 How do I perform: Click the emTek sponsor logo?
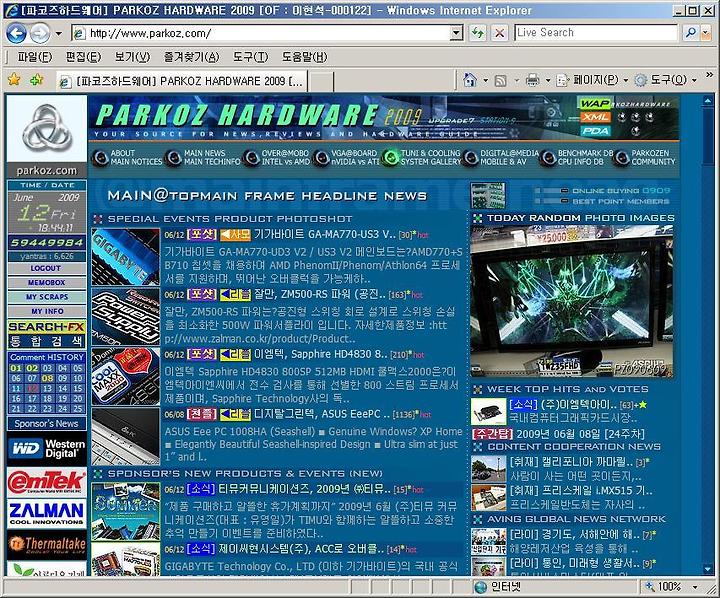pos(47,481)
